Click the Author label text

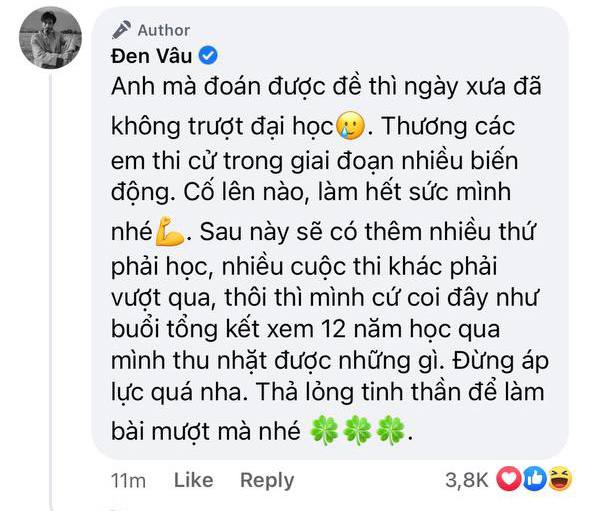(164, 31)
